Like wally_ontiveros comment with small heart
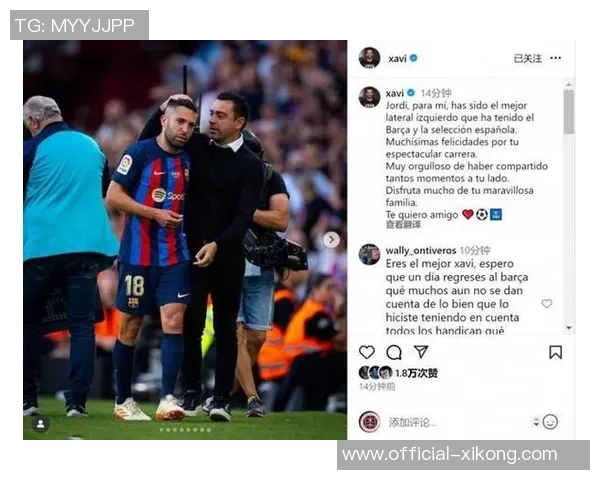Viewport: 600px width, 480px height. click(547, 304)
